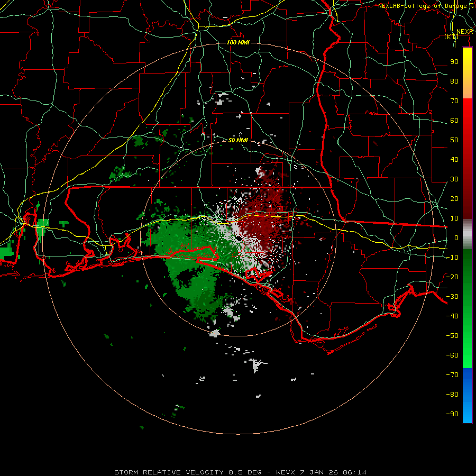Click the "100 NMI" range ring label
This screenshot has width=476, height=476.
(x=239, y=42)
